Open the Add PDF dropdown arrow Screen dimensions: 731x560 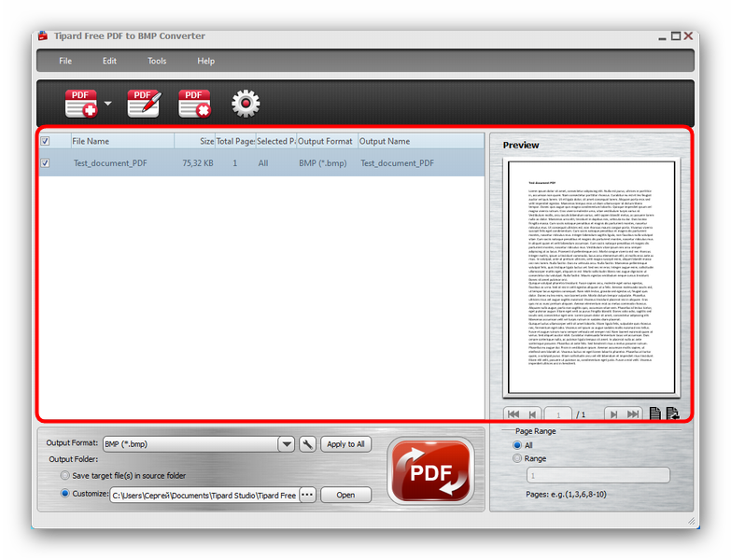(107, 104)
